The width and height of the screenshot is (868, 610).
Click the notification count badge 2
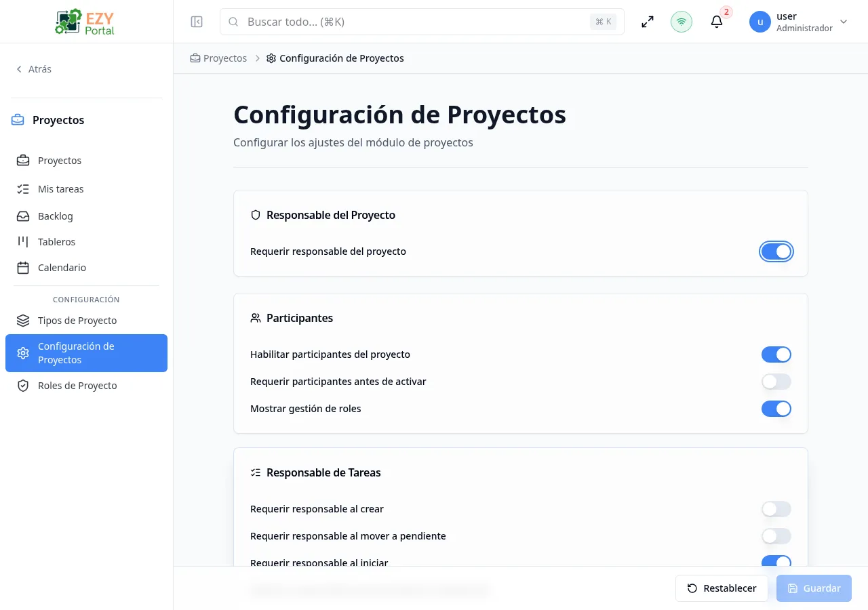pyautogui.click(x=726, y=12)
